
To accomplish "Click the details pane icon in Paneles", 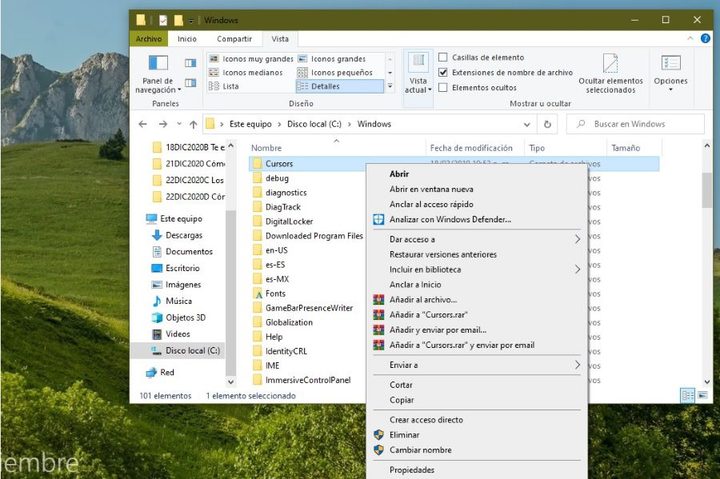I will pyautogui.click(x=191, y=83).
